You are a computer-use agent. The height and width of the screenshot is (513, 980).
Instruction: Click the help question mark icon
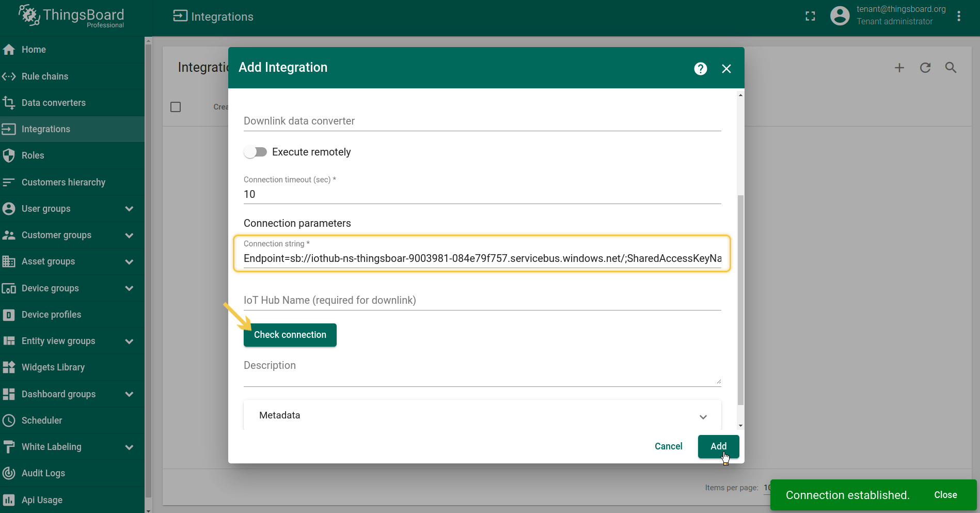[700, 69]
